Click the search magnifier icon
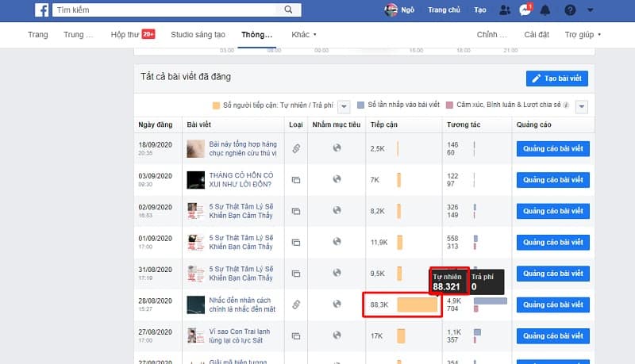635x364 pixels. click(288, 10)
